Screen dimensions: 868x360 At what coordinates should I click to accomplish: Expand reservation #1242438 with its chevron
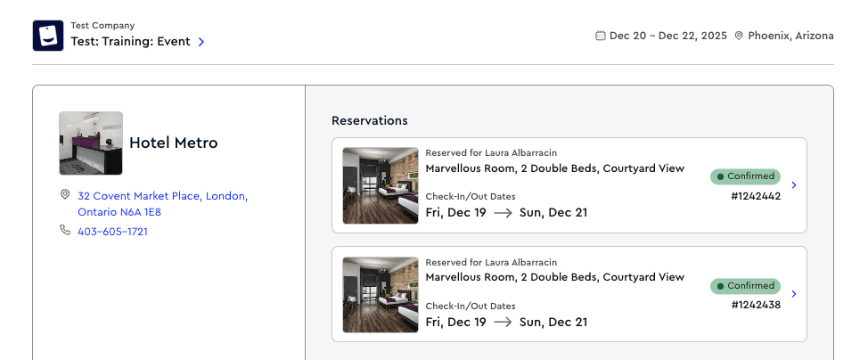pyautogui.click(x=794, y=294)
